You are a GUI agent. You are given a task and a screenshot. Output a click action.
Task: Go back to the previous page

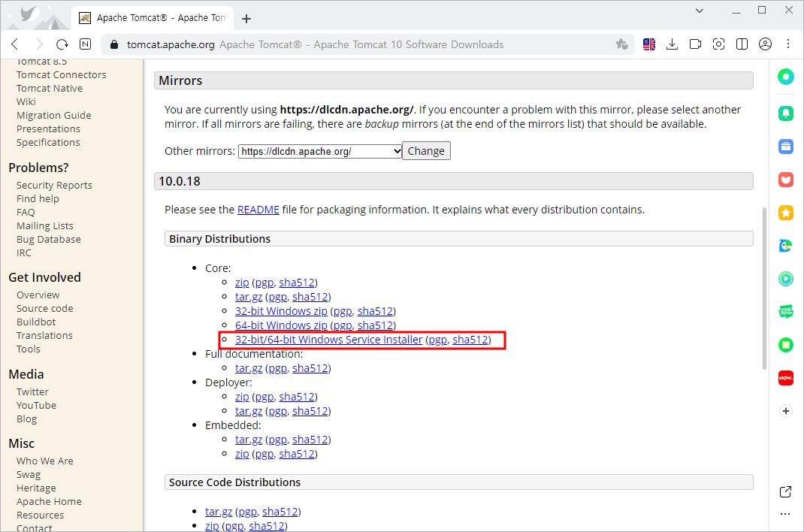click(15, 44)
